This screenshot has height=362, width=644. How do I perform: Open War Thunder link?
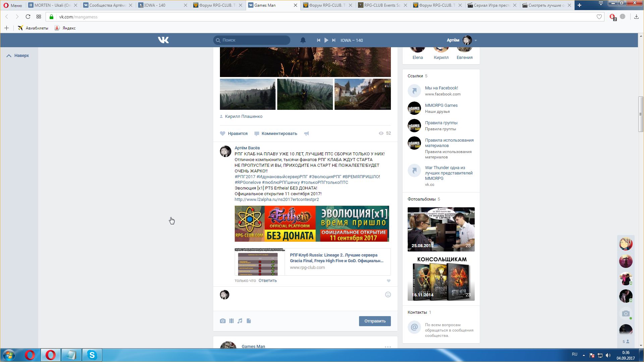pos(449,173)
